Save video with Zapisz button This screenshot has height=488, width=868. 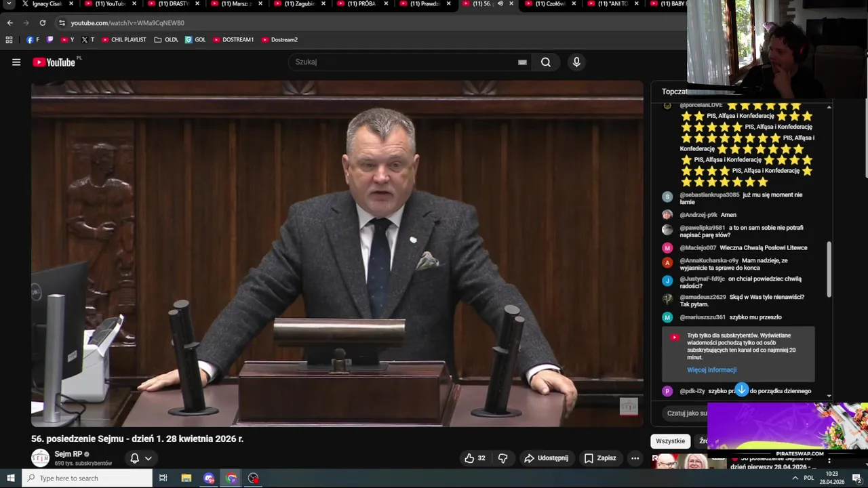[x=600, y=458]
